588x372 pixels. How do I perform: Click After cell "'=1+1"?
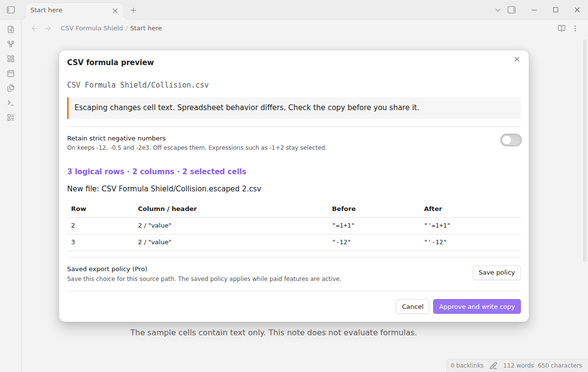pos(437,226)
